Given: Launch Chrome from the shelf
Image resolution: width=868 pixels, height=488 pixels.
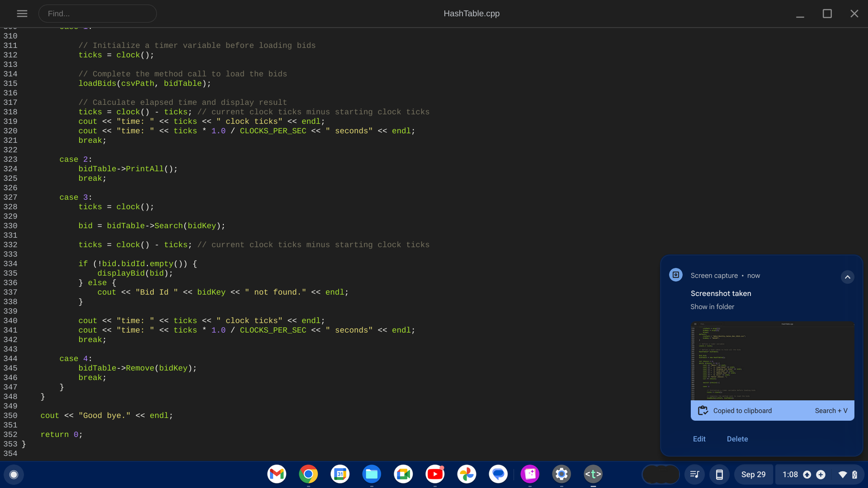Looking at the screenshot, I should [x=308, y=474].
